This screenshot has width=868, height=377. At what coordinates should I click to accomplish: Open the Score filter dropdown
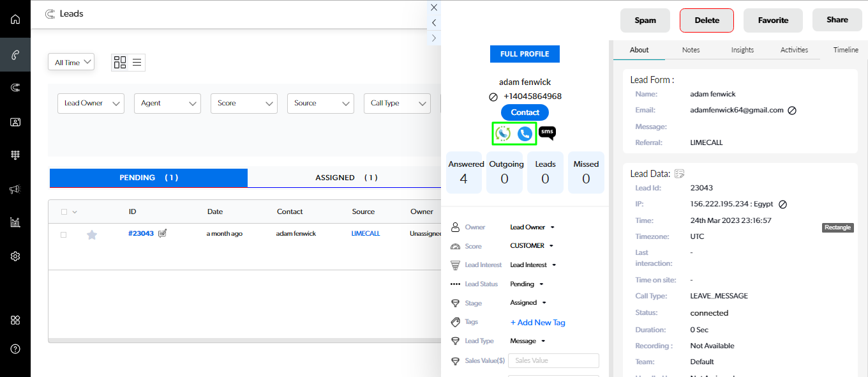(244, 104)
